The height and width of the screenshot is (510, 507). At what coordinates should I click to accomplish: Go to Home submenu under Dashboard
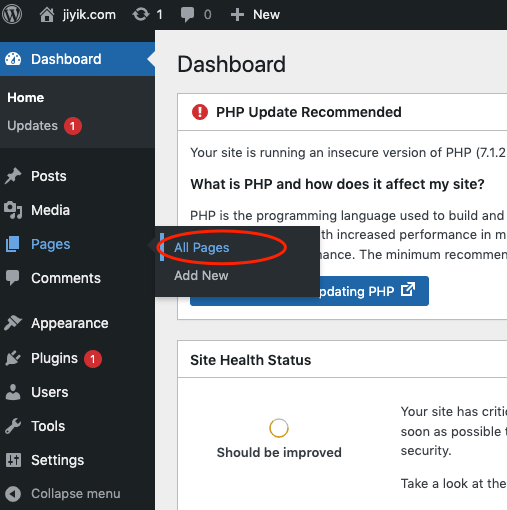(26, 98)
